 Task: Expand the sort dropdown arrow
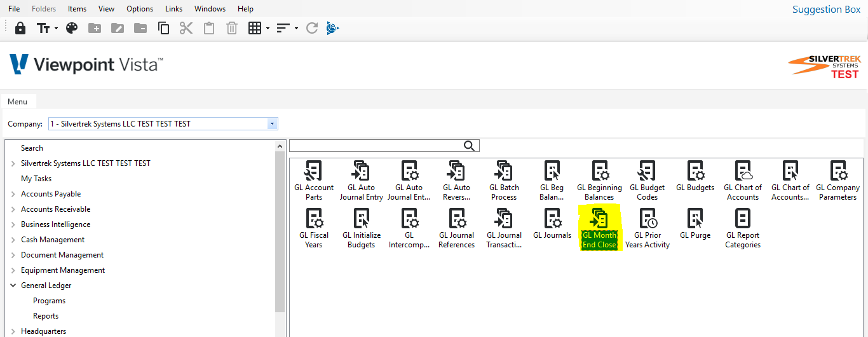(296, 29)
